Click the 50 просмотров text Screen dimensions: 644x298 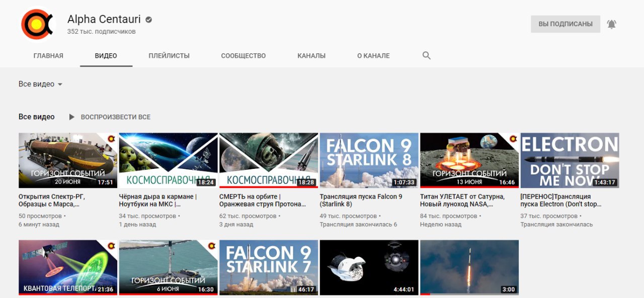40,216
